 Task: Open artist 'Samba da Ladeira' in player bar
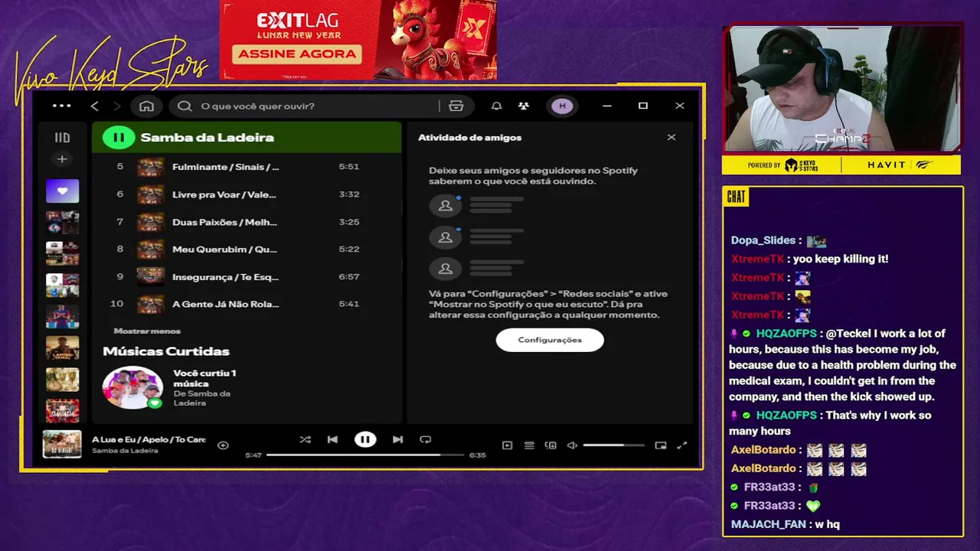125,451
